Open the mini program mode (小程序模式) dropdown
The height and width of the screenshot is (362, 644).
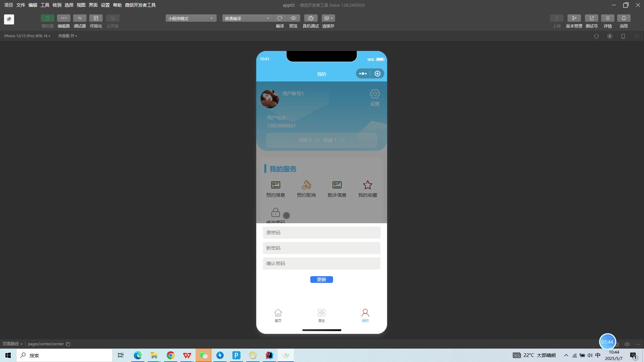point(191,18)
